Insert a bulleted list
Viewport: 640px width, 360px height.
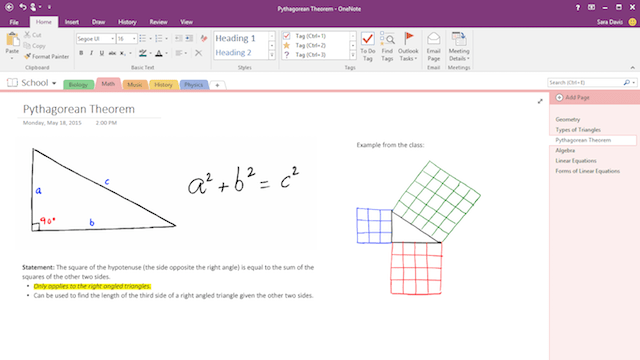coord(142,38)
